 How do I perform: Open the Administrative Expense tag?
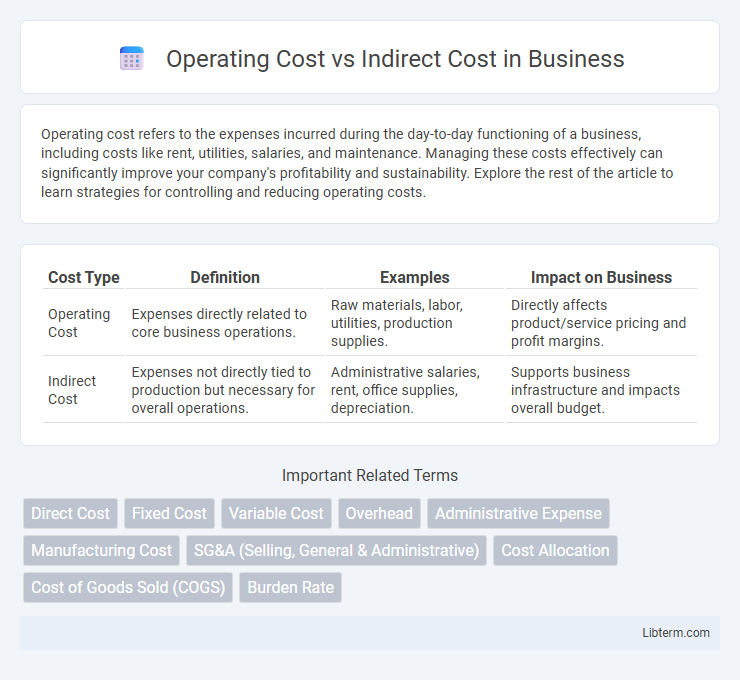518,513
